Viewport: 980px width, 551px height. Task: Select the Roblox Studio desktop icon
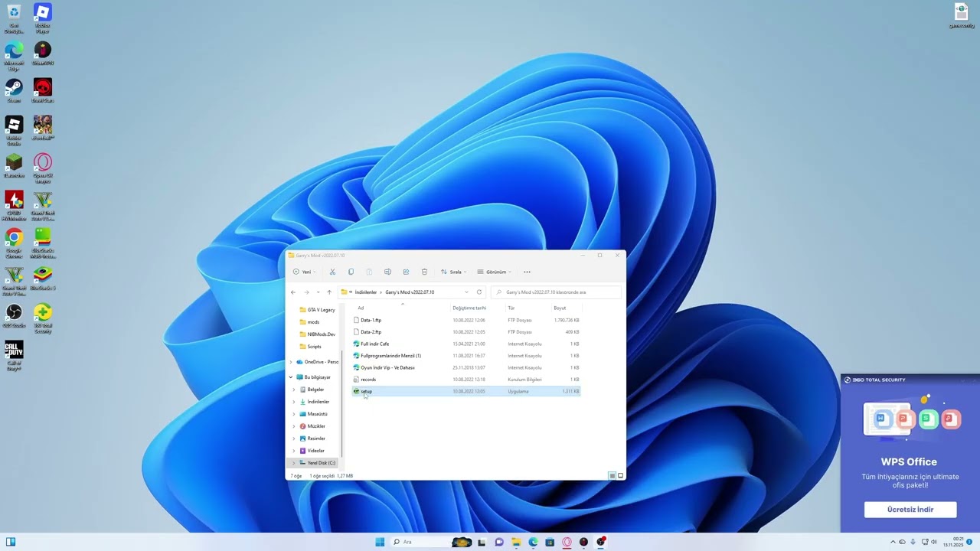click(14, 130)
